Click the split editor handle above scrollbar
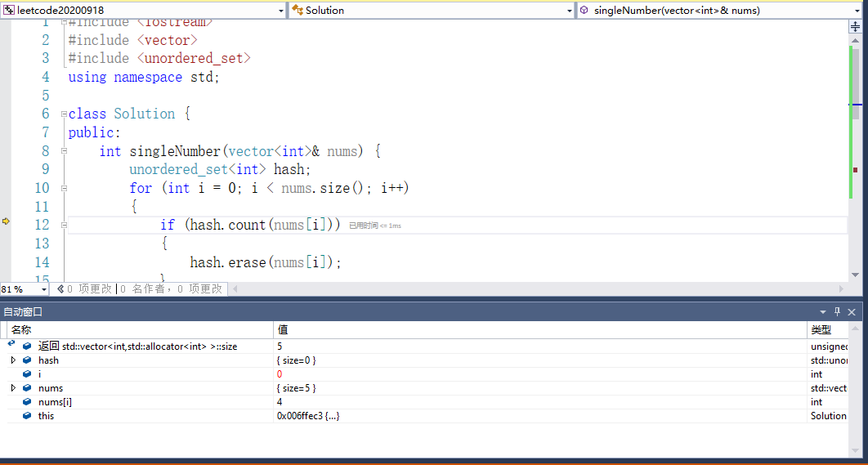Screen dimensions: 868x465 (855, 27)
